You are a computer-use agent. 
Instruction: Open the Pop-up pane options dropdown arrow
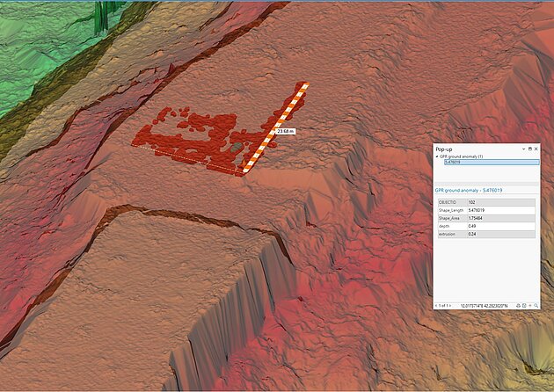pos(523,149)
